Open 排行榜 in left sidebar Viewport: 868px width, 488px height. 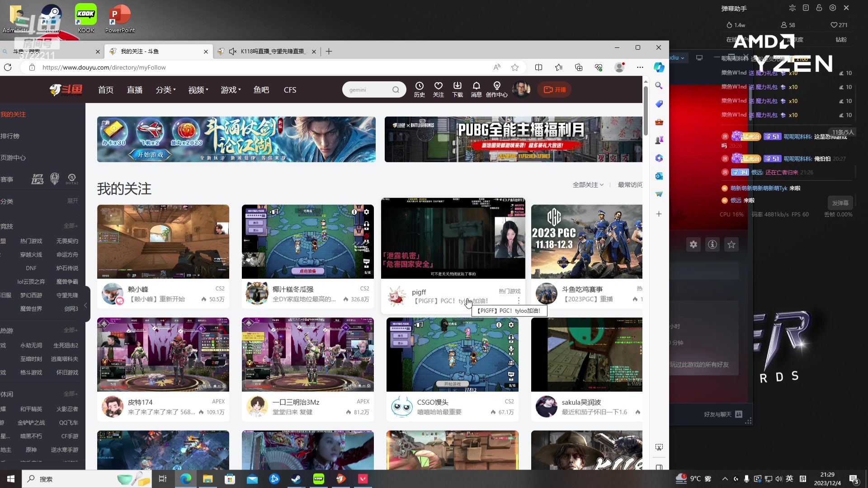(10, 136)
